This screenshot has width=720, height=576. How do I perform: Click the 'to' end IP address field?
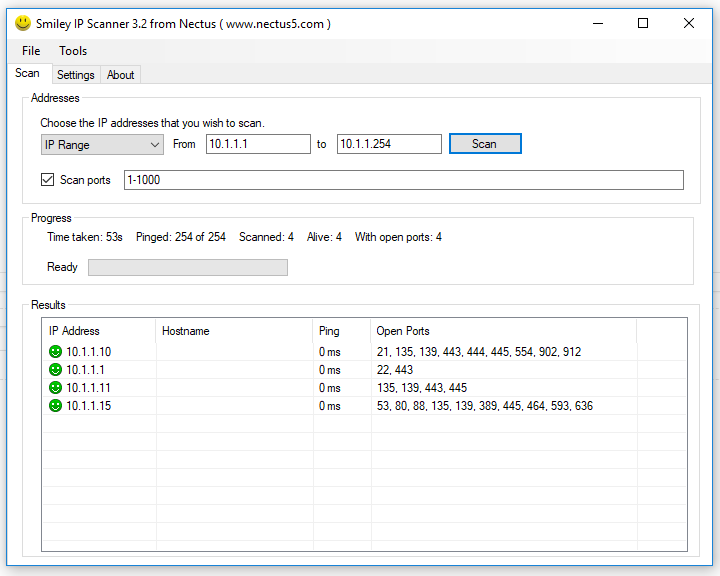pyautogui.click(x=389, y=144)
